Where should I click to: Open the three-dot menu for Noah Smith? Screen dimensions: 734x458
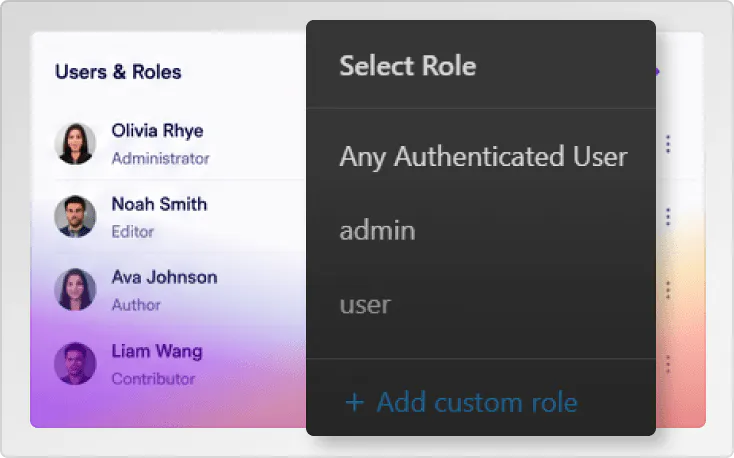click(668, 217)
